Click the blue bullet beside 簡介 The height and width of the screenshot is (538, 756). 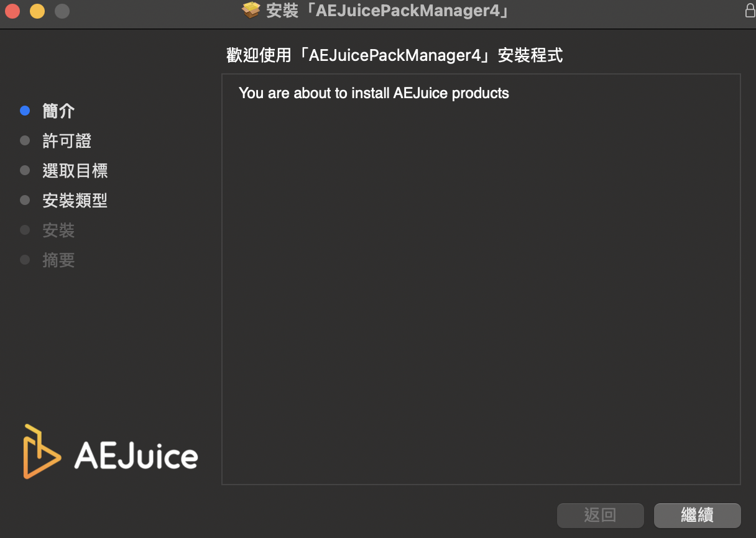point(25,111)
